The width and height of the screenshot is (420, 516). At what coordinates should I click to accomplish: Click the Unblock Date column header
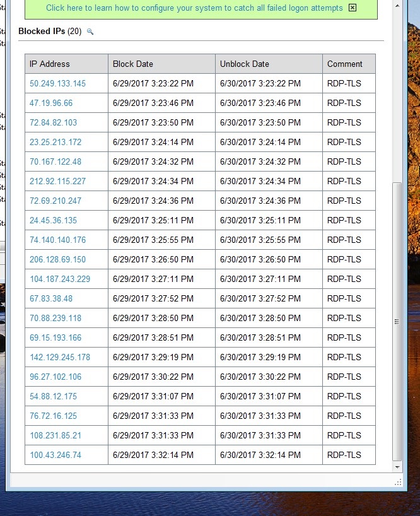click(x=269, y=64)
